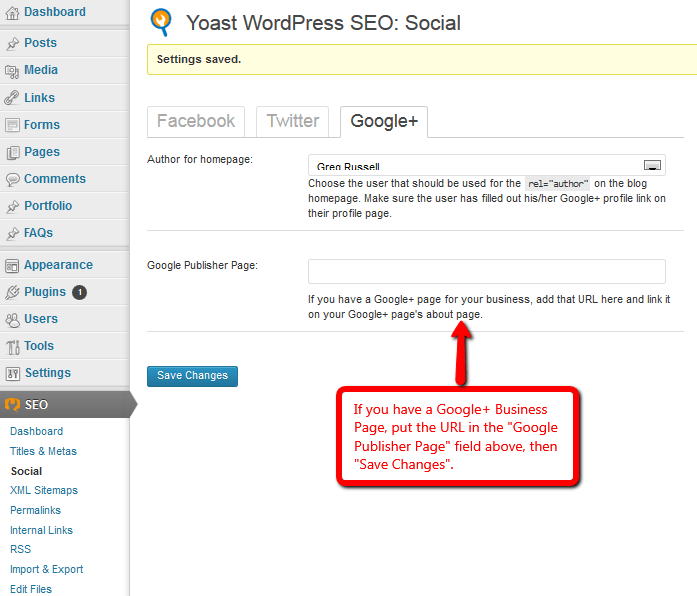The width and height of the screenshot is (697, 596).
Task: Click the Plugins plug icon
Action: click(x=12, y=292)
